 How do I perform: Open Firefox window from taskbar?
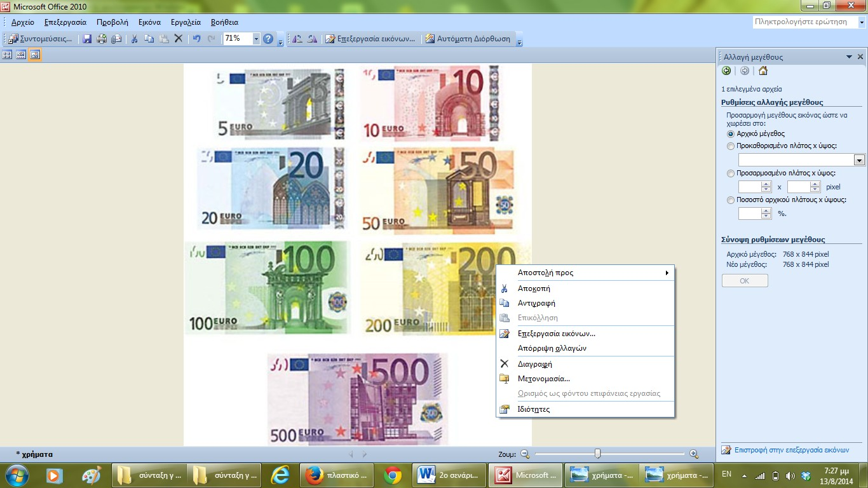tap(336, 475)
